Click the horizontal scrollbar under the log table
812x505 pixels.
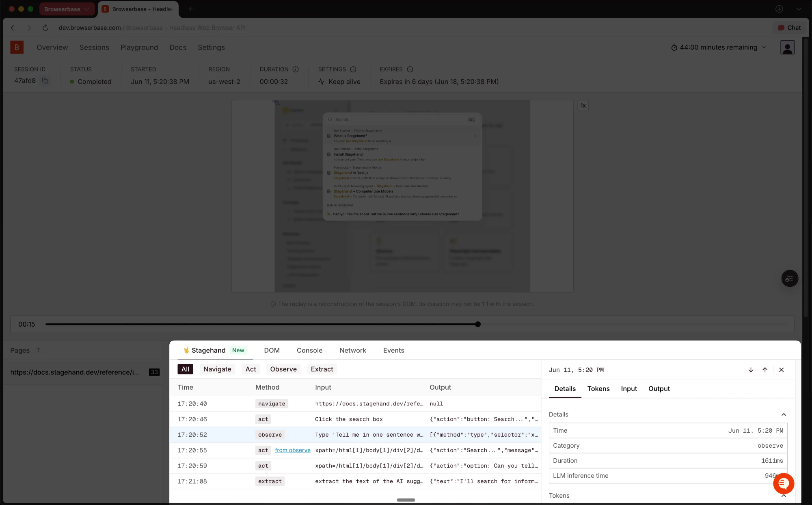coord(406,500)
